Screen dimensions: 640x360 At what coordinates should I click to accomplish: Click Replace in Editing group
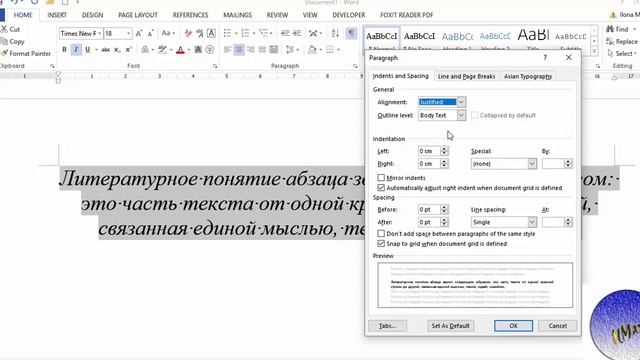pyautogui.click(x=622, y=42)
